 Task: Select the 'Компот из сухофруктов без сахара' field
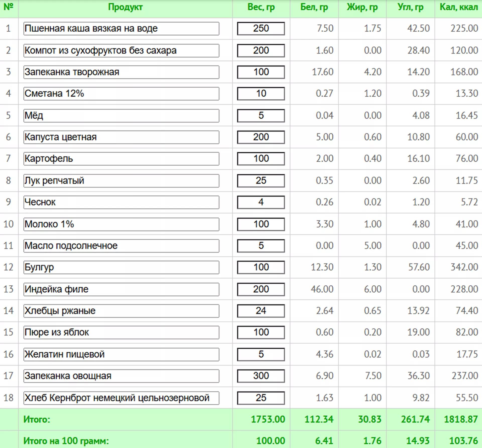(121, 50)
